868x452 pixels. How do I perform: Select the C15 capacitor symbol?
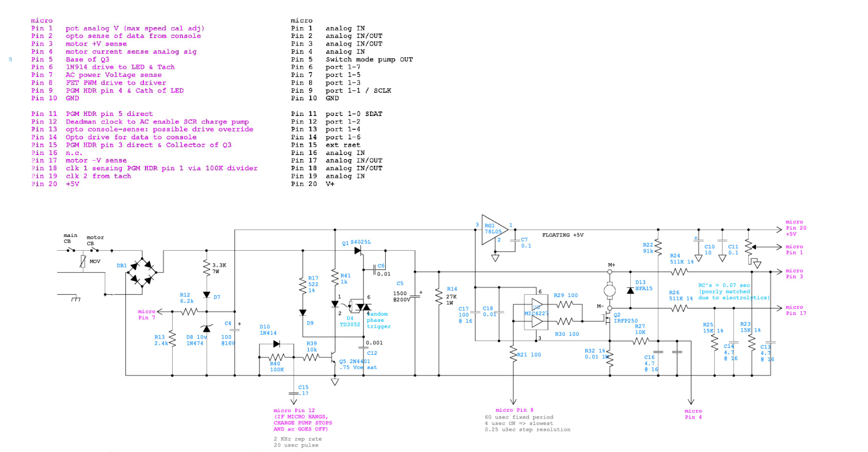[x=293, y=394]
